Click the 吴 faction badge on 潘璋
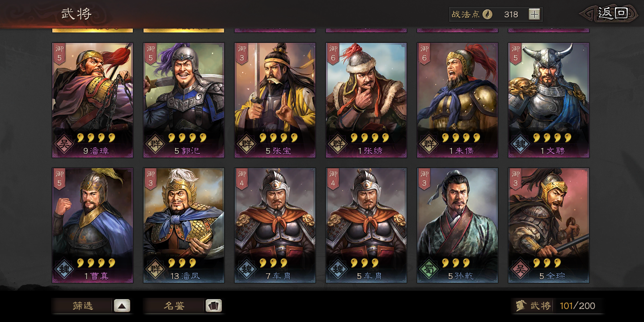Image resolution: width=644 pixels, height=322 pixels. point(63,144)
